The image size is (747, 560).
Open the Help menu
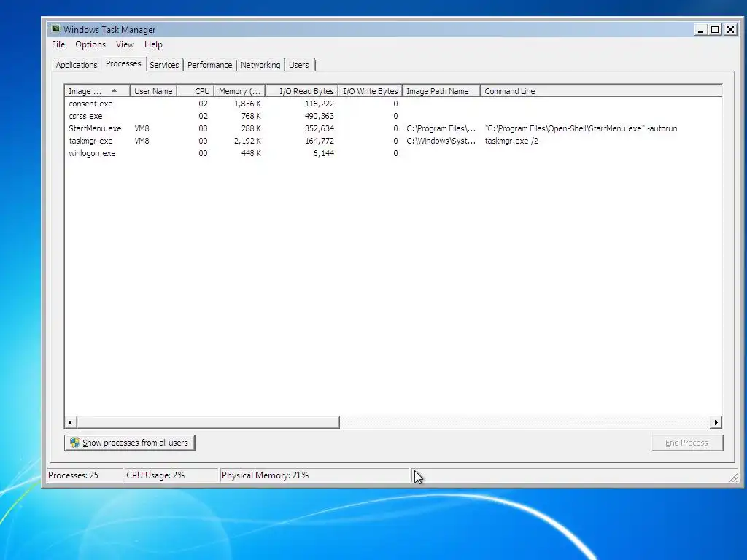pos(153,44)
